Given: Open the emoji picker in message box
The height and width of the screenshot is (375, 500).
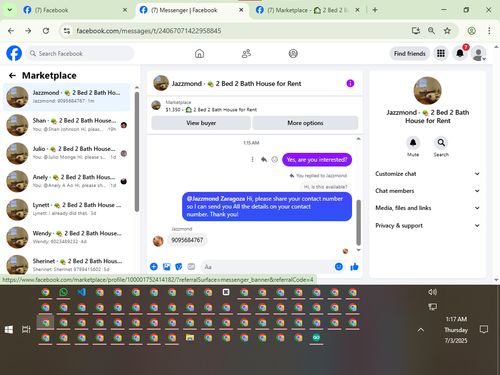Looking at the screenshot, I should (x=339, y=266).
